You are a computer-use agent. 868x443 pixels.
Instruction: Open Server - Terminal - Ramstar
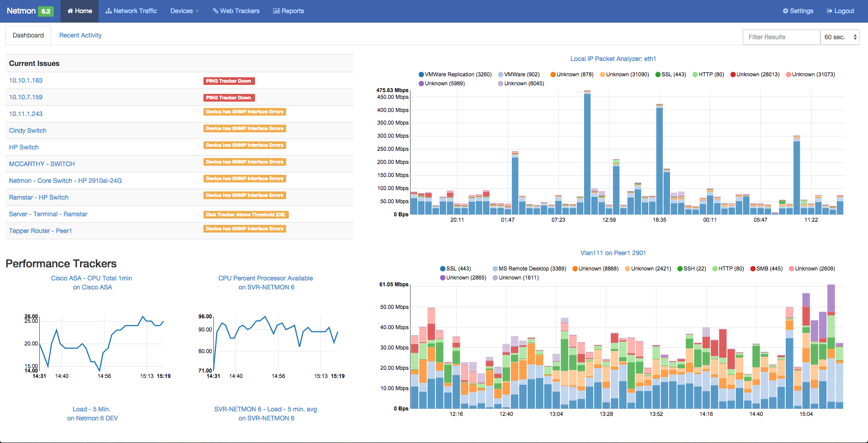(x=48, y=214)
